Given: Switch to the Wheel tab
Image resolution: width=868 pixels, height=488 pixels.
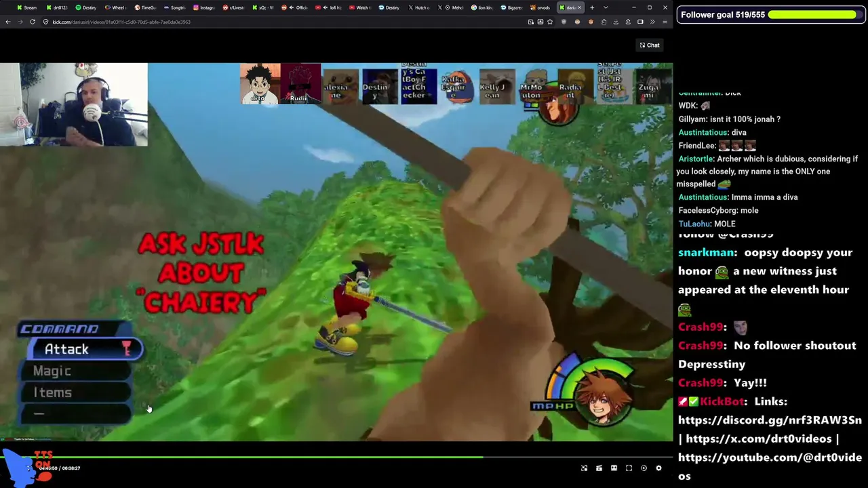Looking at the screenshot, I should 116,7.
